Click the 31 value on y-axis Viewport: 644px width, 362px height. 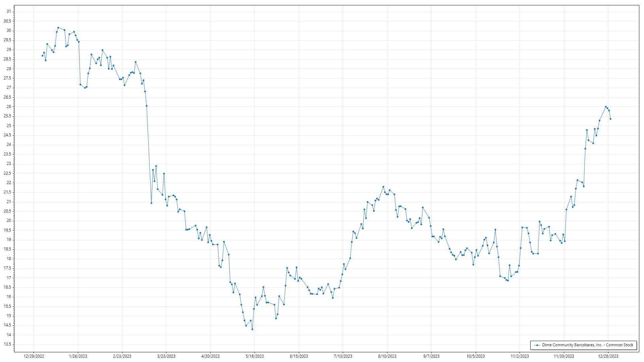tap(9, 11)
